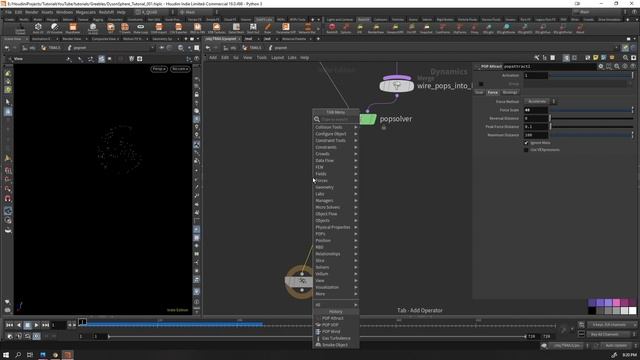Open Windows Start menu
Image resolution: width=640 pixels, height=360 pixels.
(6, 355)
